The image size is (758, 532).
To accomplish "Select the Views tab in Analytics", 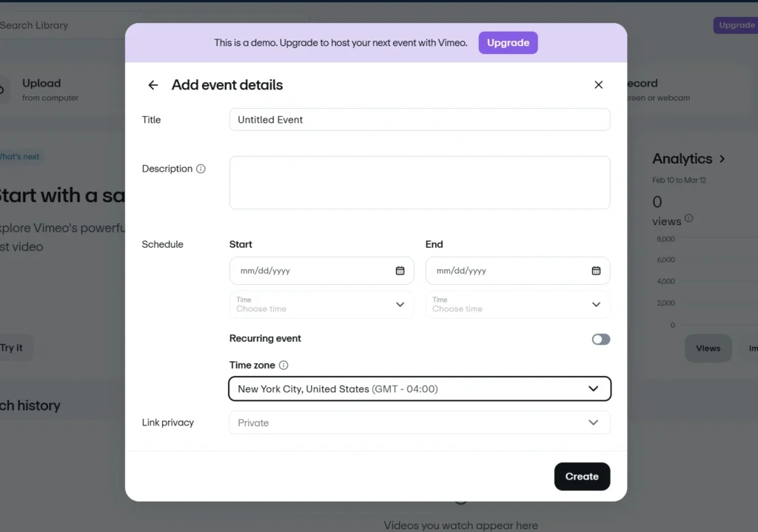I will (708, 349).
